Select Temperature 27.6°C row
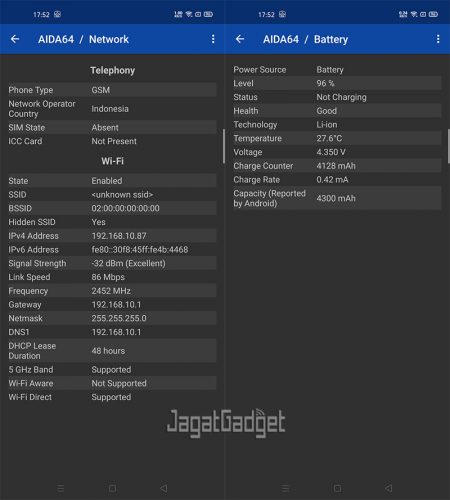 (x=337, y=138)
